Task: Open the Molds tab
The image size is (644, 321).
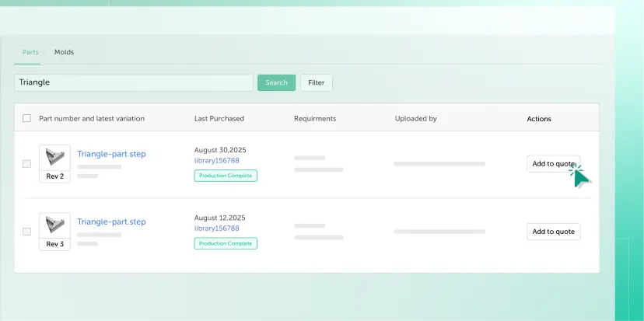Action: 64,52
